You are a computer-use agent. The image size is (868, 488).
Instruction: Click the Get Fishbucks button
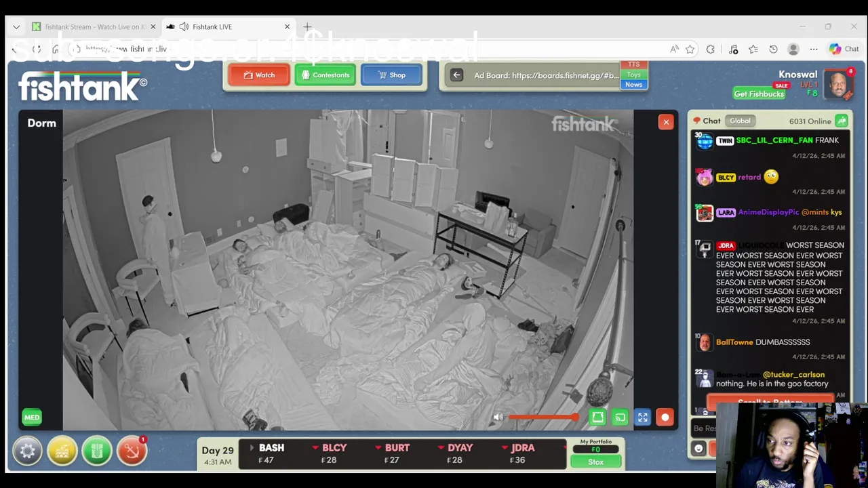[x=759, y=94]
